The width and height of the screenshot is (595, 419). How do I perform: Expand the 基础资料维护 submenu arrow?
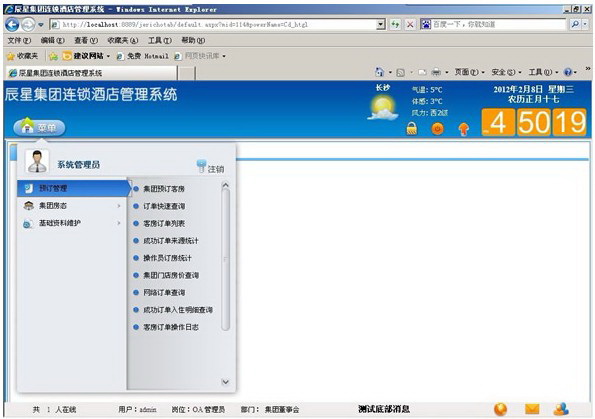119,223
